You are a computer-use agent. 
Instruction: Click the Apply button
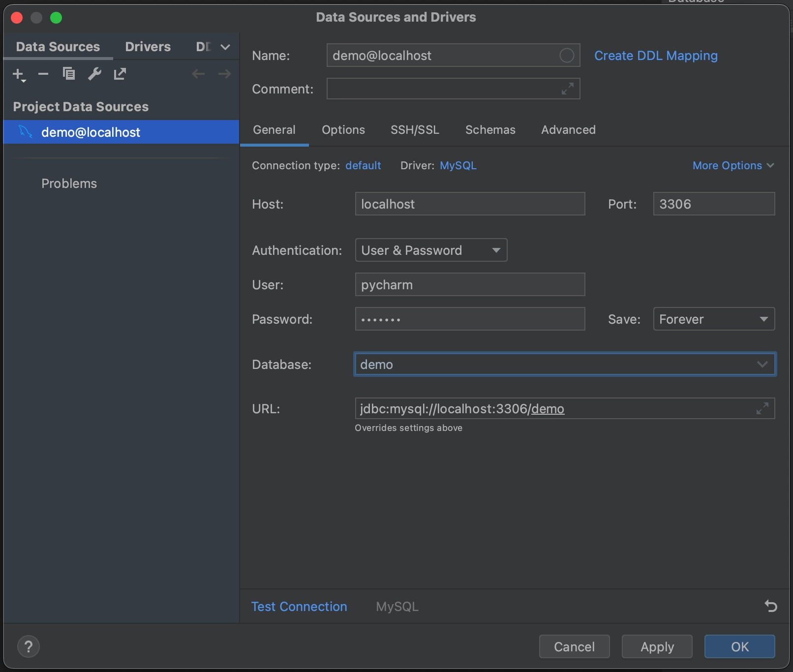click(657, 646)
